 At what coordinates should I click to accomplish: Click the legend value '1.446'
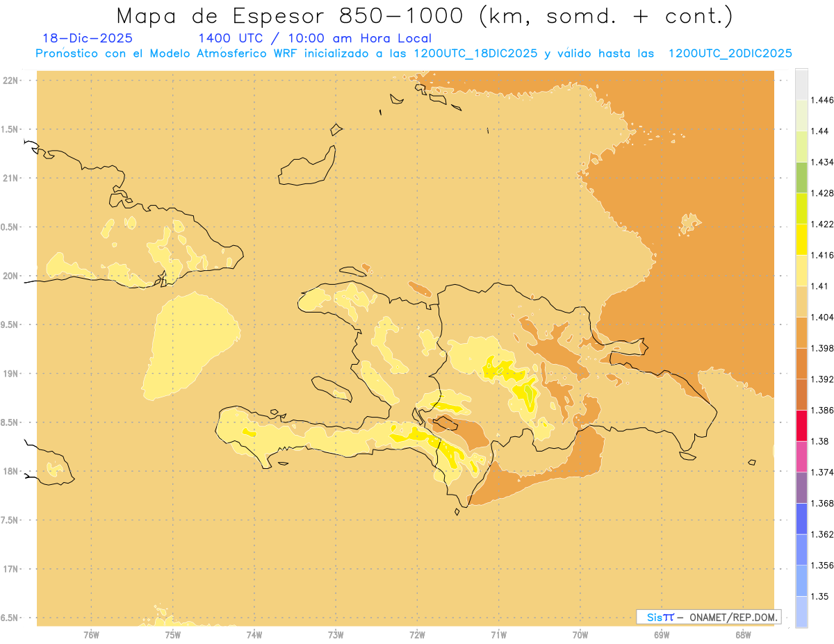point(821,100)
